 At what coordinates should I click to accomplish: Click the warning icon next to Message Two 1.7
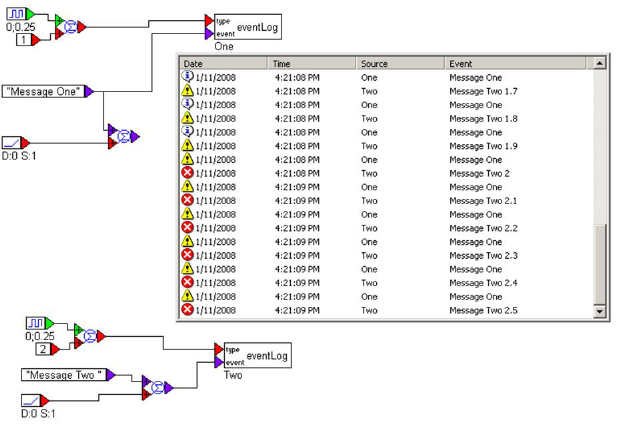(x=187, y=90)
